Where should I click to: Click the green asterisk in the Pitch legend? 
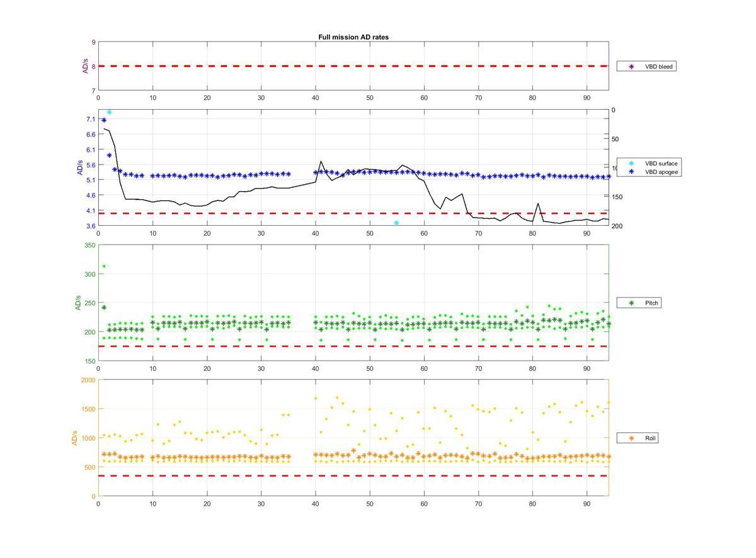(631, 303)
